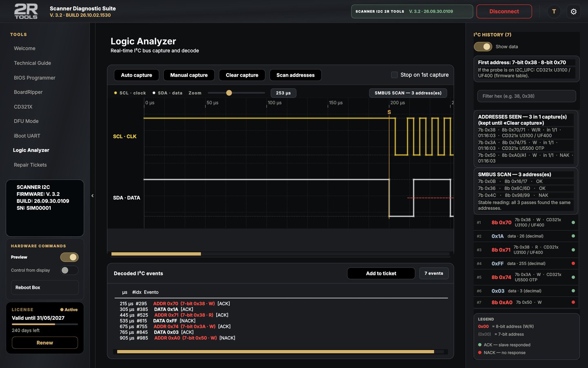Open BIOS Programmer tool
This screenshot has height=368, width=588.
pos(34,78)
